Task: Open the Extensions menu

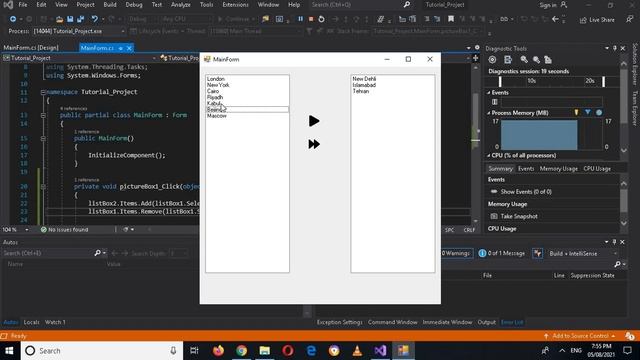Action: [x=236, y=5]
